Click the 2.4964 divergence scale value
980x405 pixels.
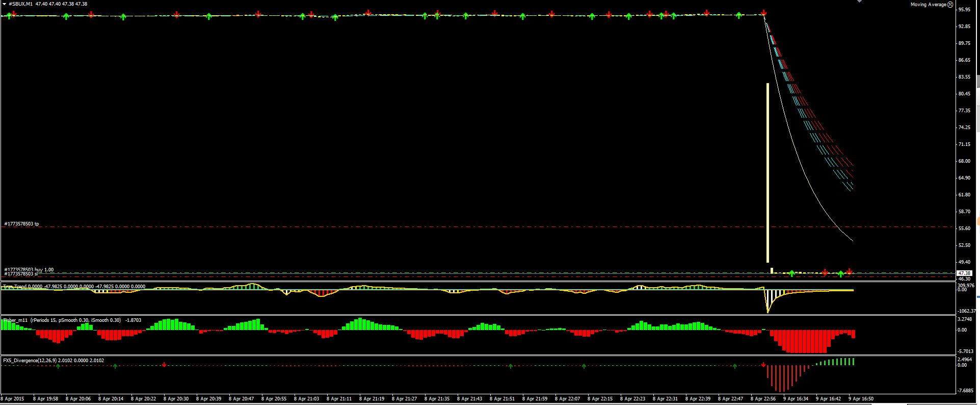(965, 359)
